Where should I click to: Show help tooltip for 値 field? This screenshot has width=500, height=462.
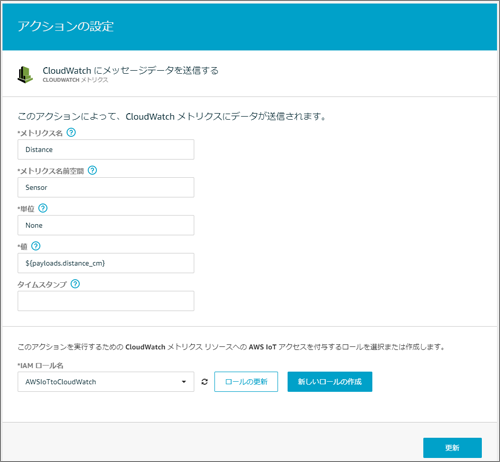[36, 246]
